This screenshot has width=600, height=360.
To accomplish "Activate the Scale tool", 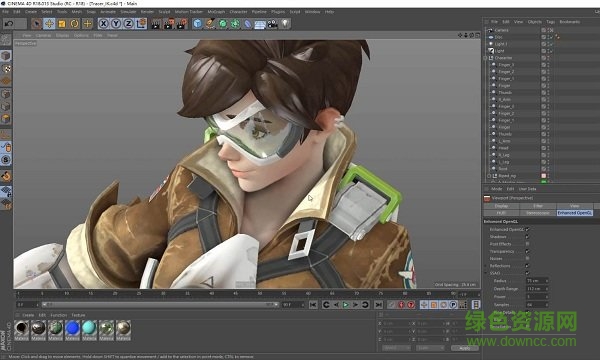I will 62,24.
